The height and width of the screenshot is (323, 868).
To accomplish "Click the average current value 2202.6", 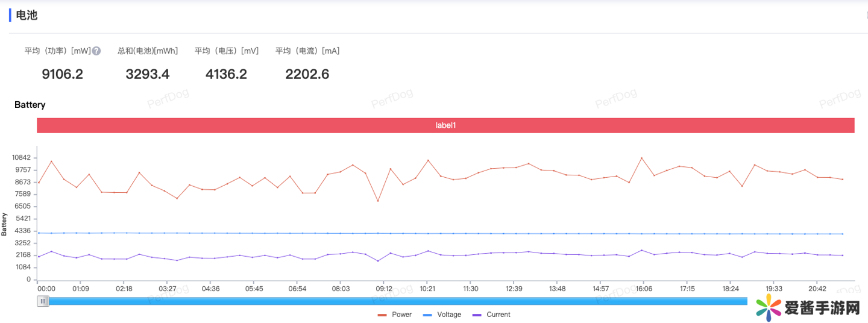I will click(x=307, y=74).
